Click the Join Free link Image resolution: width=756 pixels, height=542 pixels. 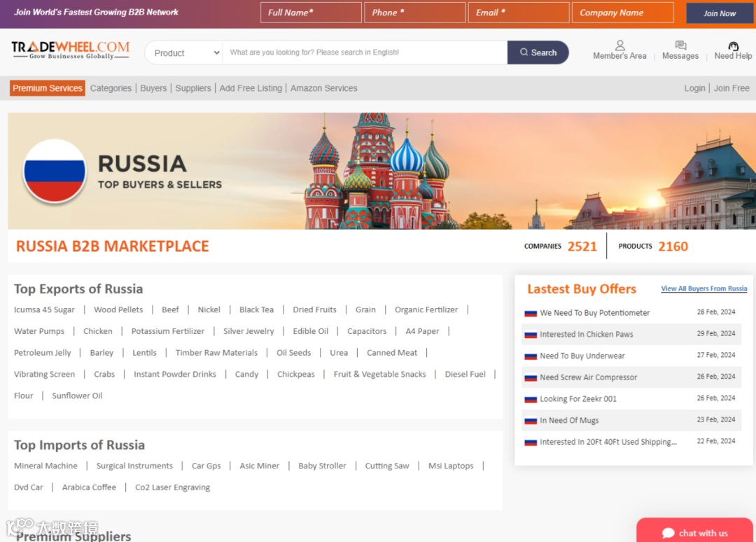(731, 88)
